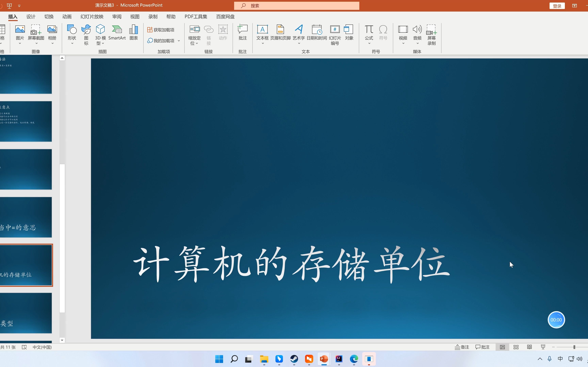Toggle the Notes (备注) pane
588x367 pixels.
pos(462,347)
